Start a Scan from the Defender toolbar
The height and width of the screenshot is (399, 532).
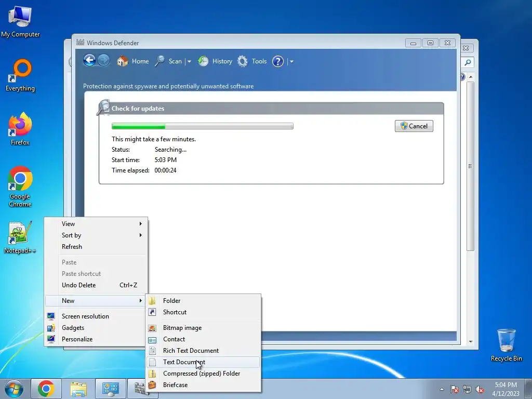point(169,61)
